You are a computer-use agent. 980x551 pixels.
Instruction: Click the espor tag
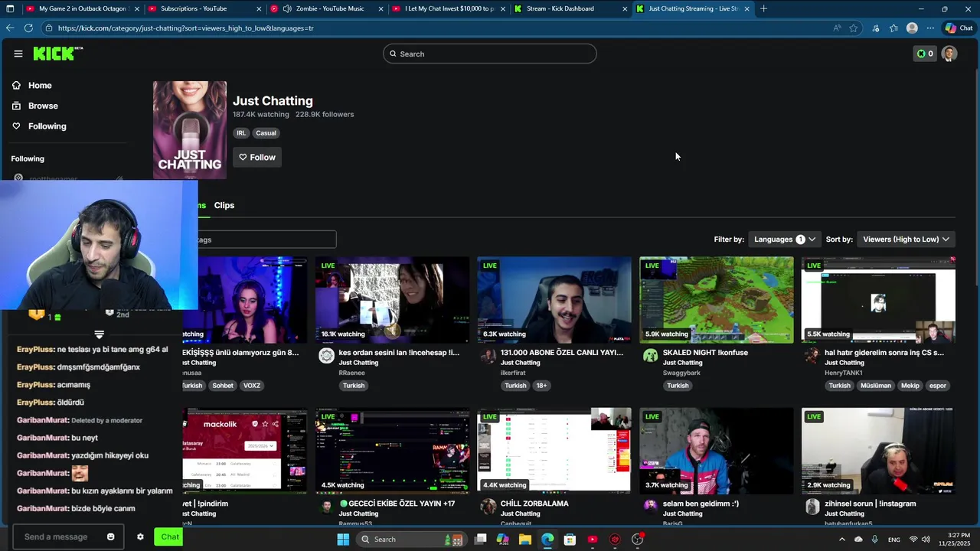[938, 386]
